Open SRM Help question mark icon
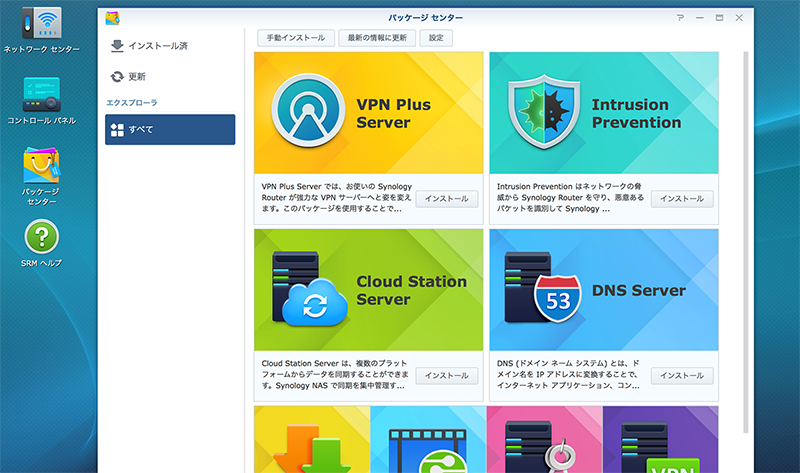Viewport: 800px width, 473px height. [x=42, y=237]
